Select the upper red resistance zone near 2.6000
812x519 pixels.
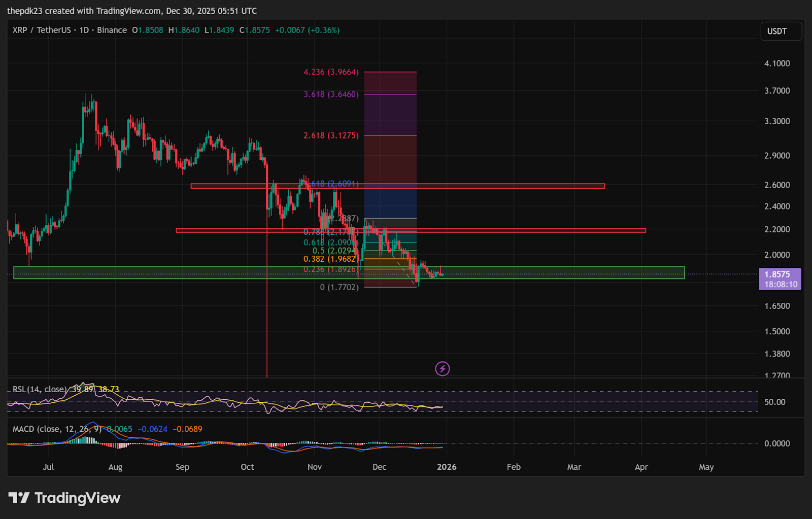coord(507,186)
